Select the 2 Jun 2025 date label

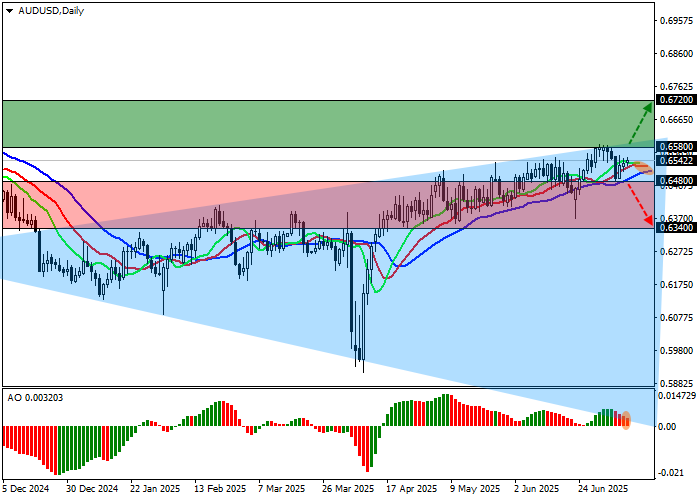(x=537, y=489)
